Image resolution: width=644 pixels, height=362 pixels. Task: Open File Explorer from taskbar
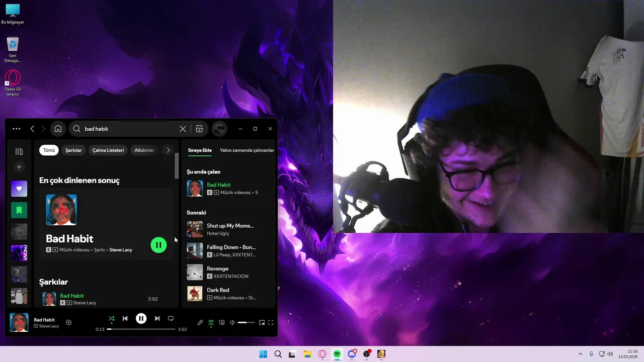click(x=307, y=354)
